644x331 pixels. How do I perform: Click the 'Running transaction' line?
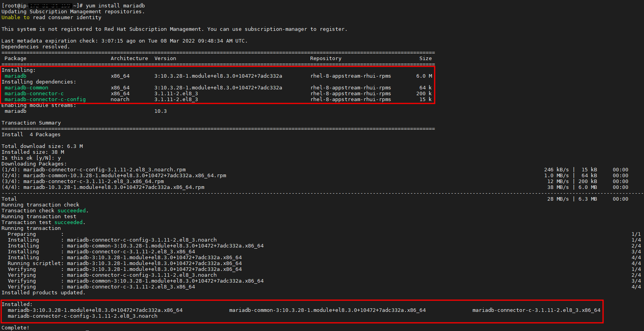click(x=31, y=228)
